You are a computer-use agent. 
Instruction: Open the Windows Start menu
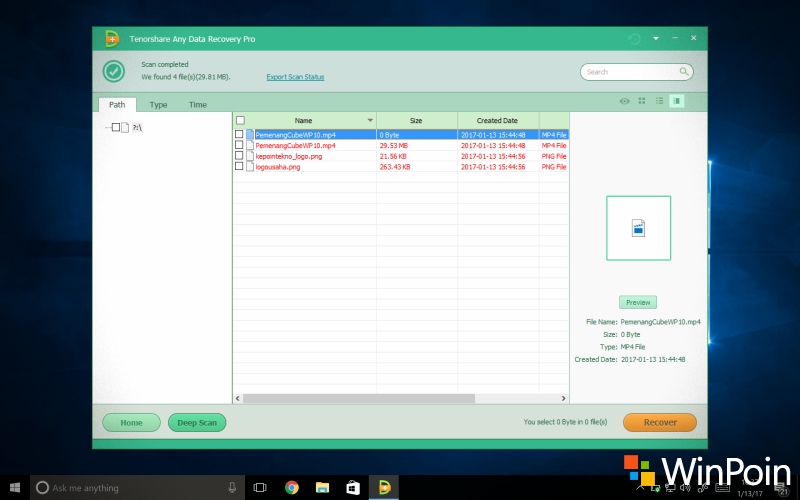(x=15, y=487)
